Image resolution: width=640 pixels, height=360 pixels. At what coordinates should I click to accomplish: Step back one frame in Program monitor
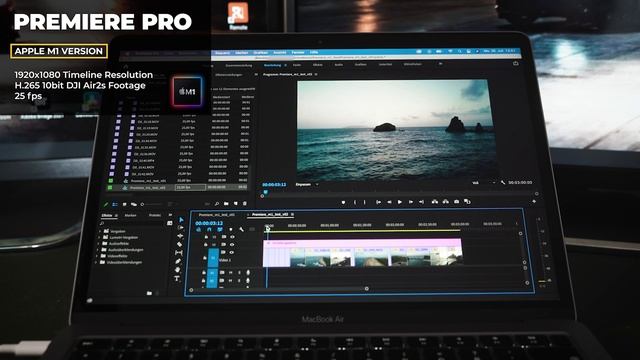389,202
